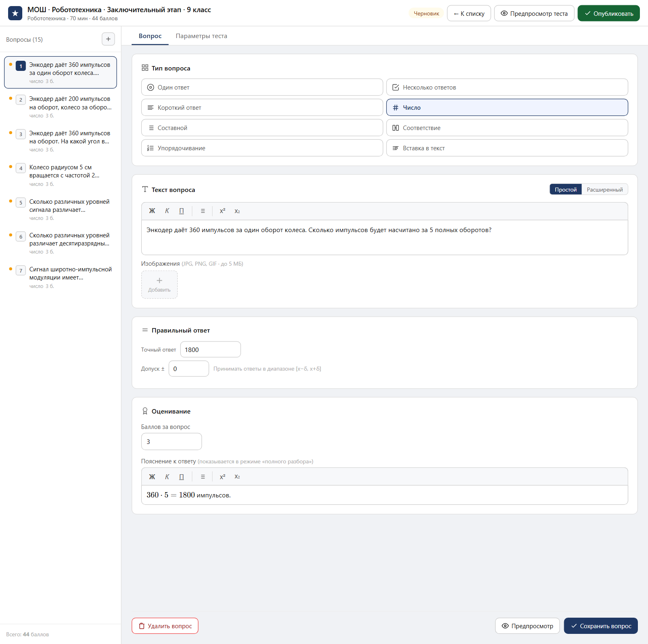Switch to the 'Вопрос' tab
The width and height of the screenshot is (648, 644).
point(150,36)
